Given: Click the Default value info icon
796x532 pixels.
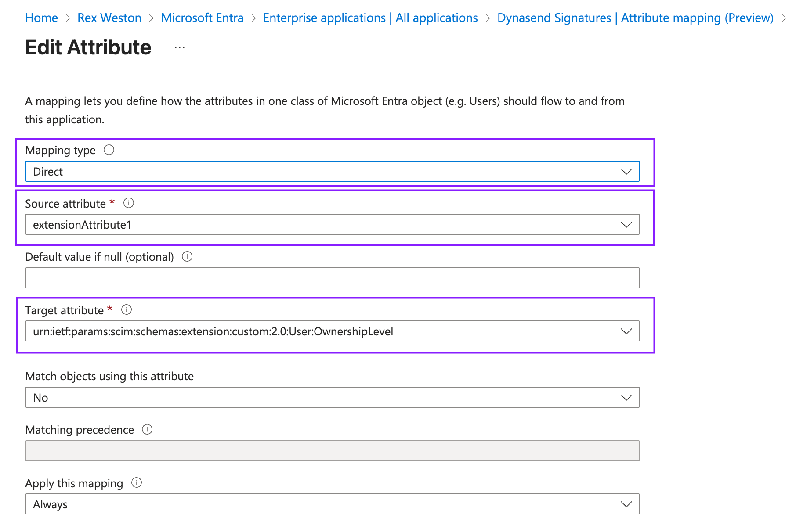Looking at the screenshot, I should [187, 257].
